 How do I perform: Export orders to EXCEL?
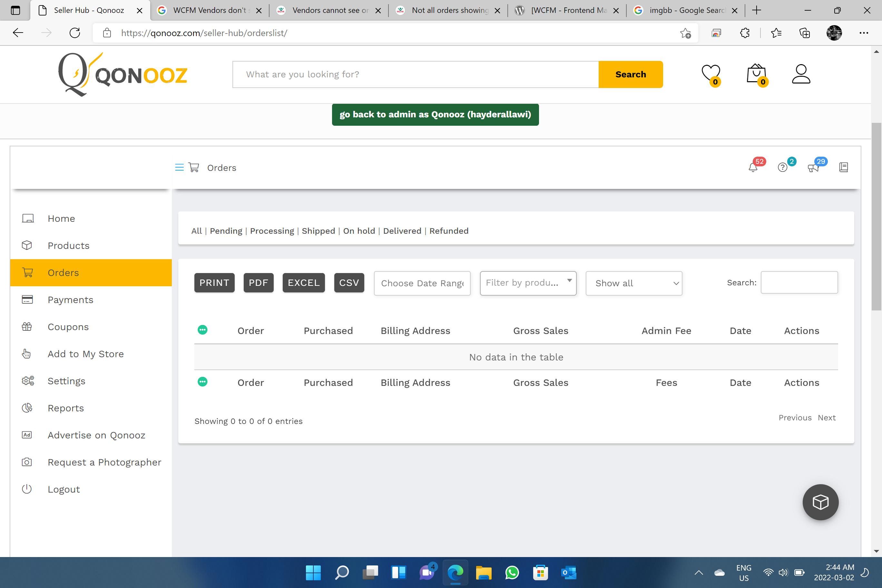(303, 282)
